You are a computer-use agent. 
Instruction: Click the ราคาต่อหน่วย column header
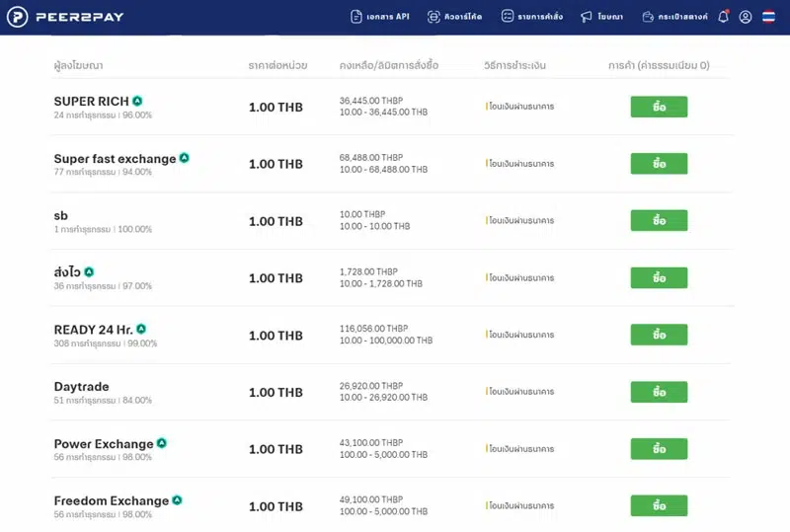coord(277,65)
